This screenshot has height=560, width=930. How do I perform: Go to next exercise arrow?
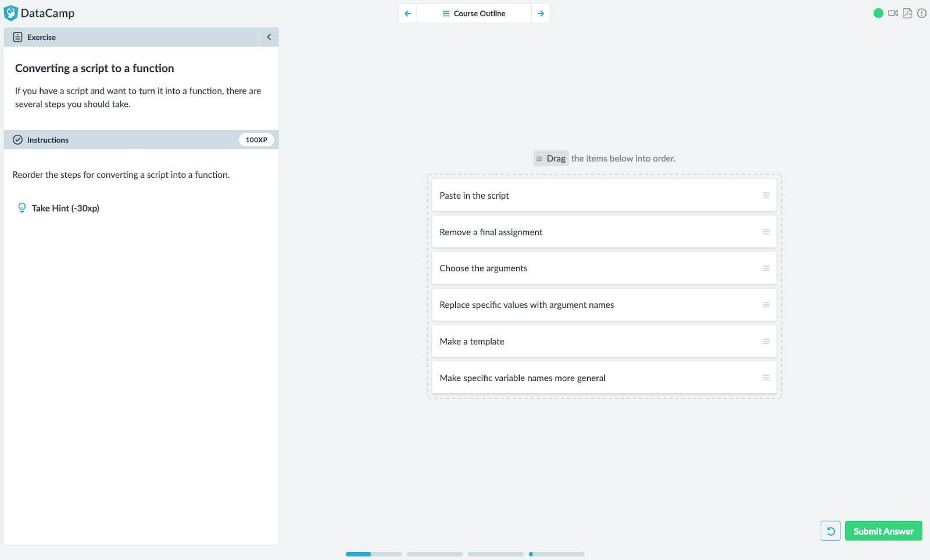click(x=541, y=13)
